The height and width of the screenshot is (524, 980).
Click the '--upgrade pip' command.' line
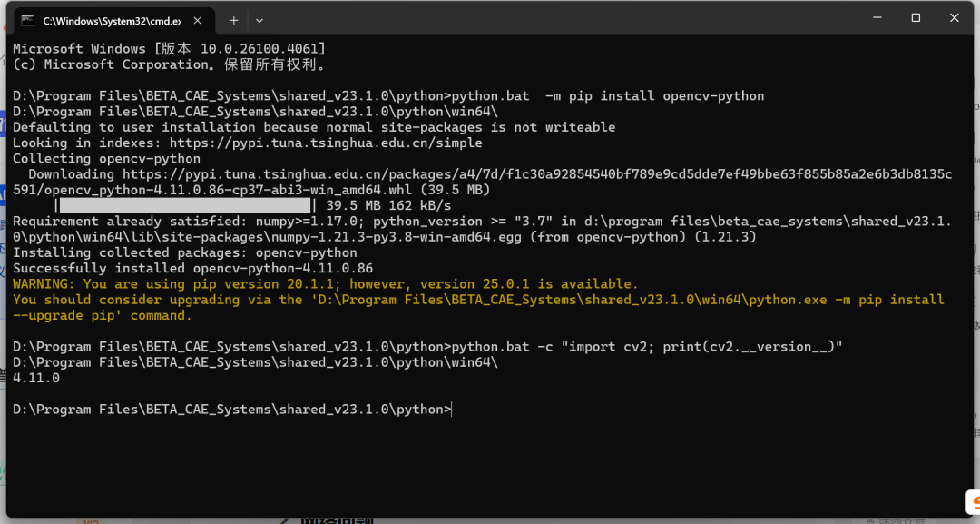pyautogui.click(x=103, y=315)
